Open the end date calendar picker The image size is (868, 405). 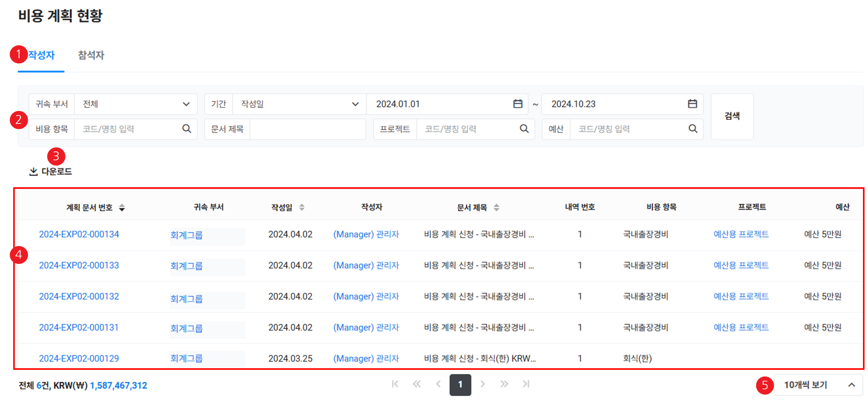pos(692,104)
